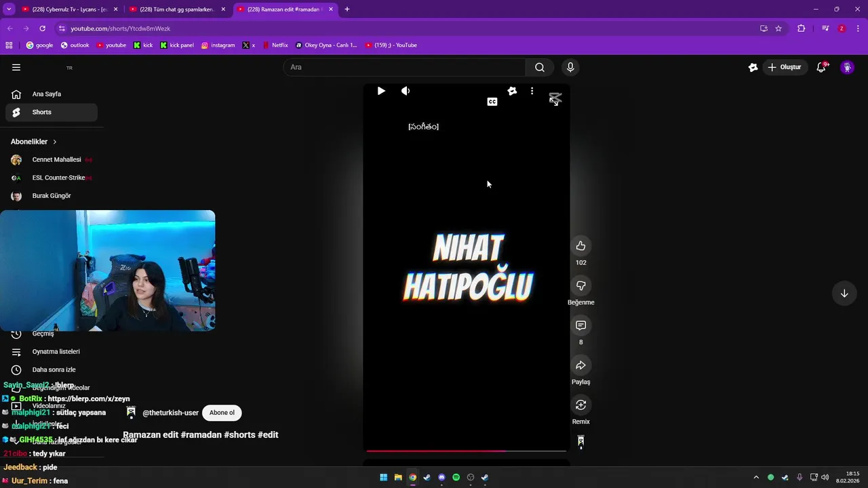View site information icon in address bar
The image size is (868, 488).
62,28
